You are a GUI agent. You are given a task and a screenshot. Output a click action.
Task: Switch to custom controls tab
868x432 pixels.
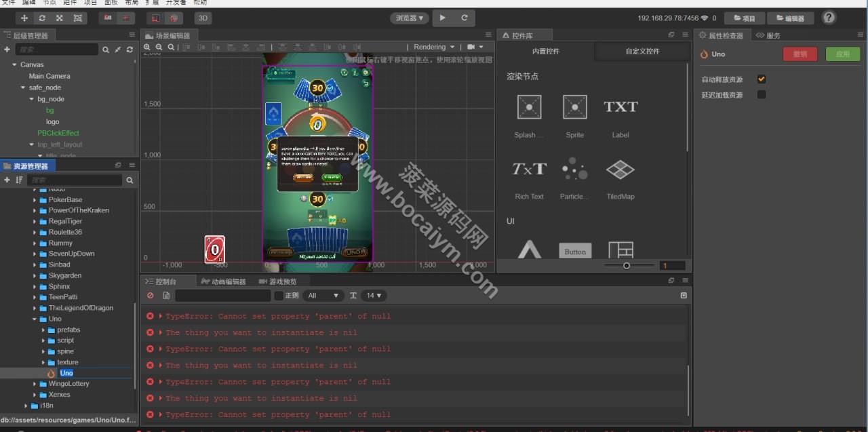coord(642,52)
